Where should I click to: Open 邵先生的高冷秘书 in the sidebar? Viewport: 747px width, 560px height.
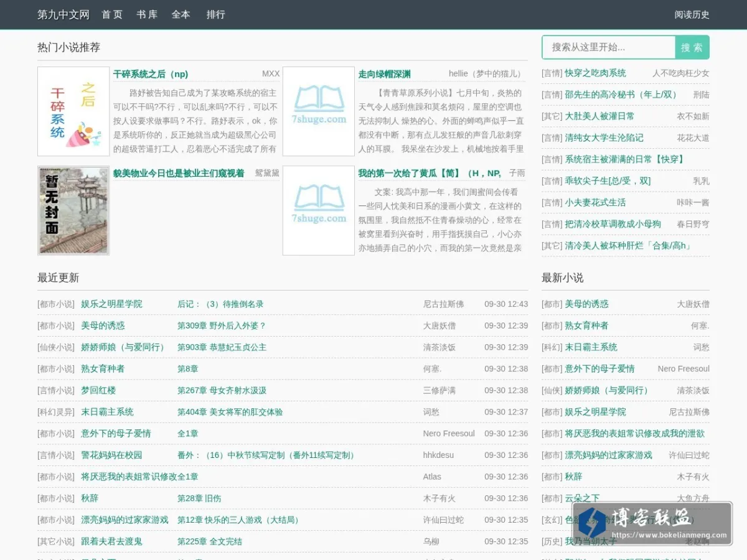pyautogui.click(x=621, y=95)
